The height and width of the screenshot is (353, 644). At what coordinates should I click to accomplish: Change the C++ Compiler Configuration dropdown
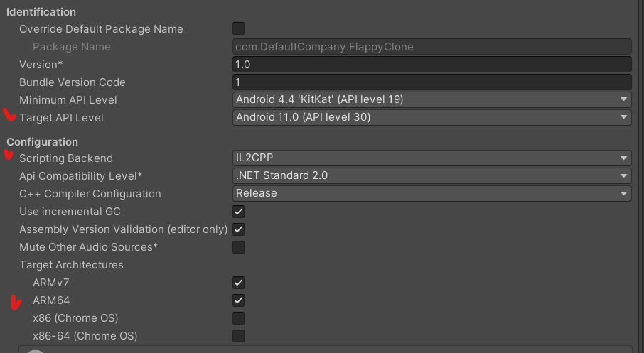432,194
